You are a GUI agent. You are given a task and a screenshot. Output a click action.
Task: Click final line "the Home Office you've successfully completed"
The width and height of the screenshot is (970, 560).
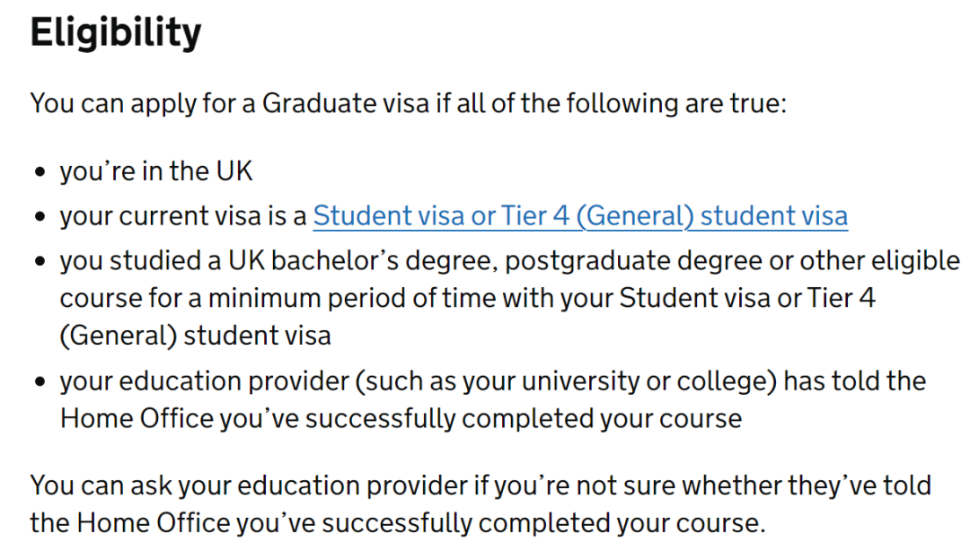click(398, 523)
